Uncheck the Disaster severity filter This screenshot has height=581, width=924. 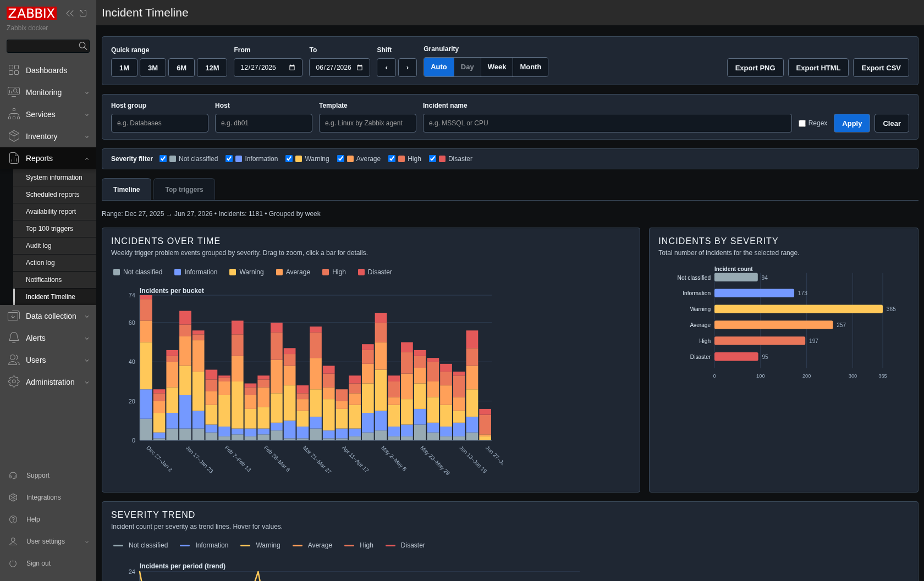click(432, 158)
